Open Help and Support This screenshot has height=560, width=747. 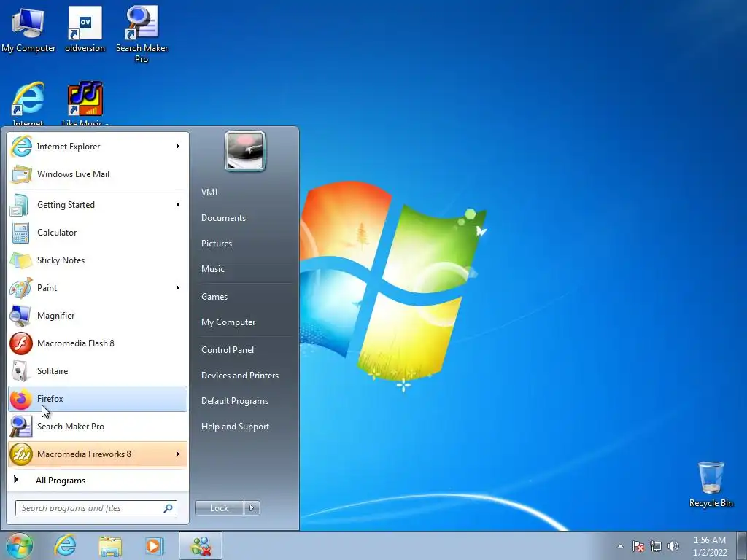coord(235,427)
